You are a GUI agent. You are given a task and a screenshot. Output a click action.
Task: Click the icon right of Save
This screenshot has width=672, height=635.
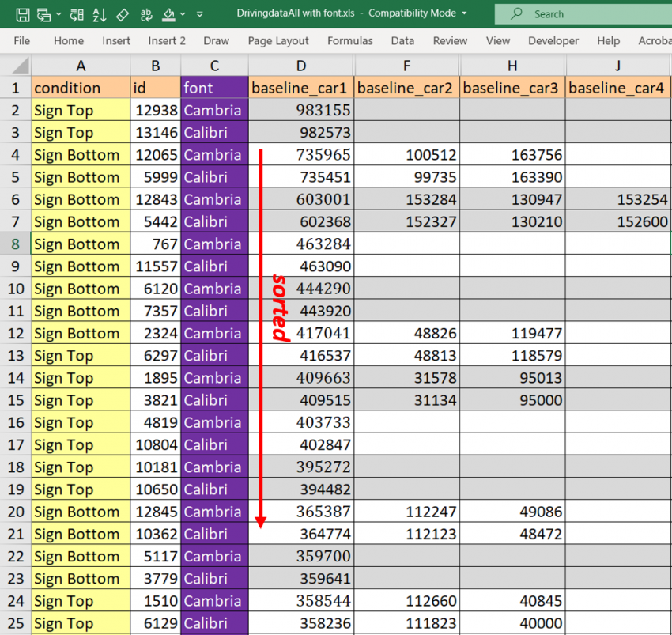click(44, 14)
